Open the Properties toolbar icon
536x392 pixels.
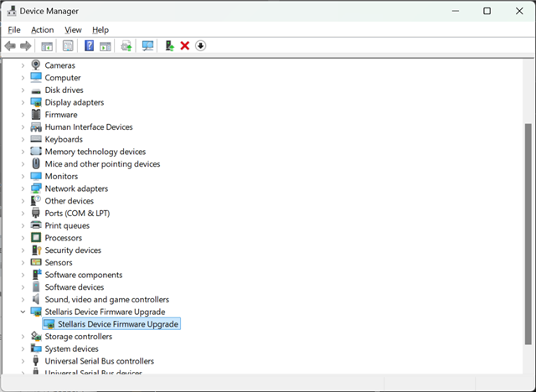[x=68, y=46]
